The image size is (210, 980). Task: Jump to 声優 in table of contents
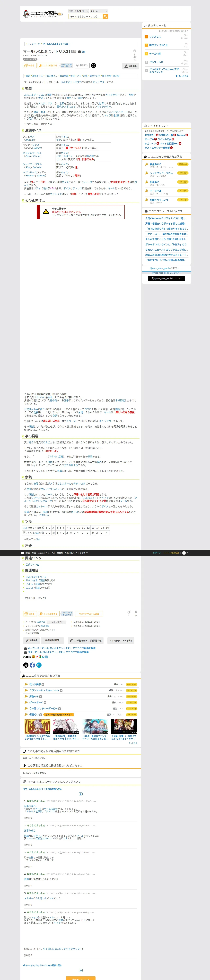tap(85, 76)
